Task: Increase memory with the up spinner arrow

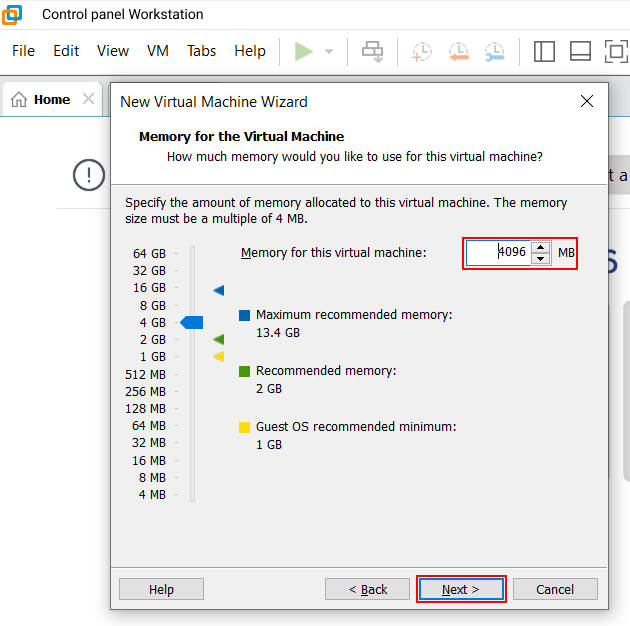Action: 541,247
